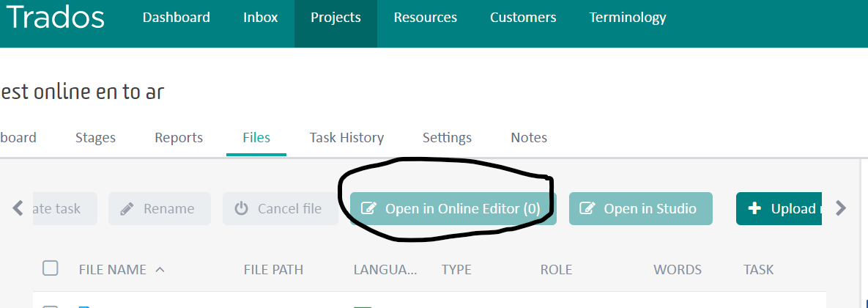Sort by FILE NAME column header
Viewport: 868px width, 308px height.
tap(112, 270)
